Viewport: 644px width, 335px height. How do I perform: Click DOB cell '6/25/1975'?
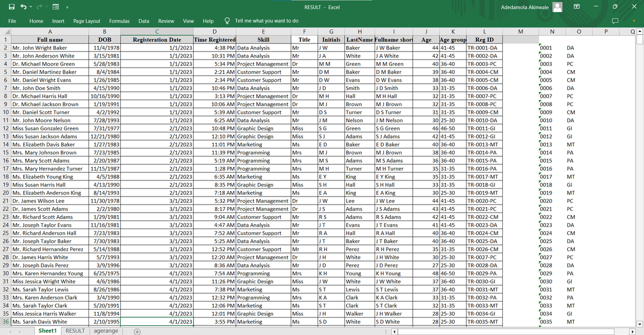(105, 273)
